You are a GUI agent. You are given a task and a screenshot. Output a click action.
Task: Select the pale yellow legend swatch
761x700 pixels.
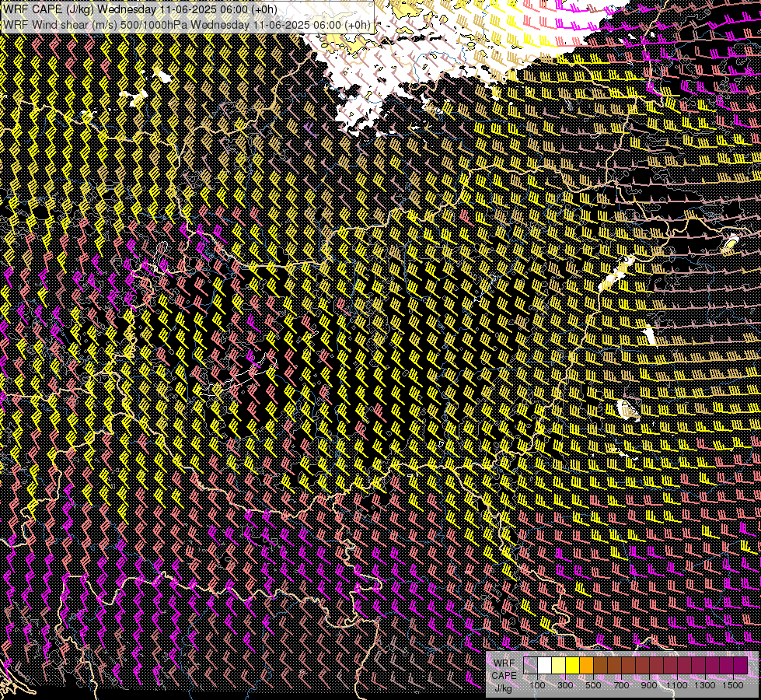559,666
